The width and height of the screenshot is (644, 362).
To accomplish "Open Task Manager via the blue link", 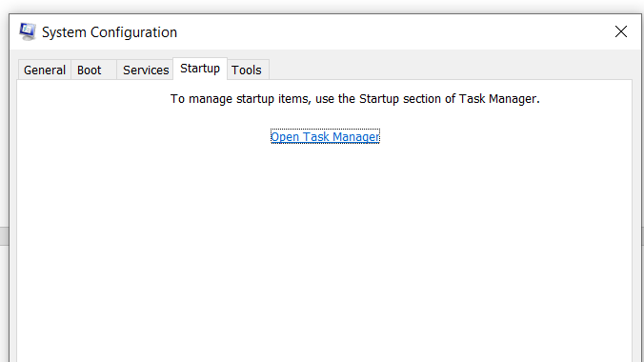I will [325, 136].
